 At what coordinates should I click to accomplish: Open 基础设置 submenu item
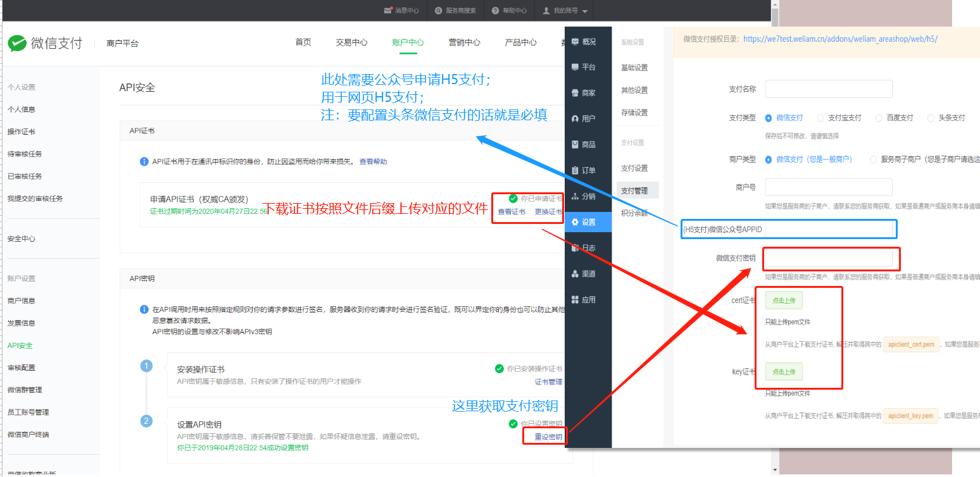634,68
